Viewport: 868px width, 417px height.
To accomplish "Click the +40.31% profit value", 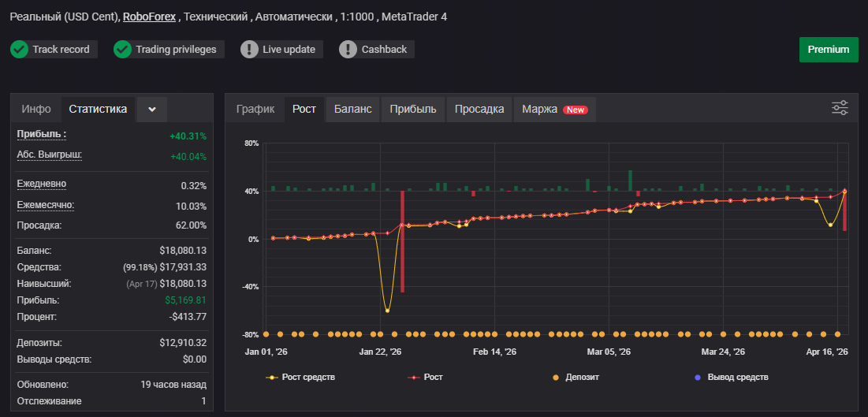I will (188, 136).
